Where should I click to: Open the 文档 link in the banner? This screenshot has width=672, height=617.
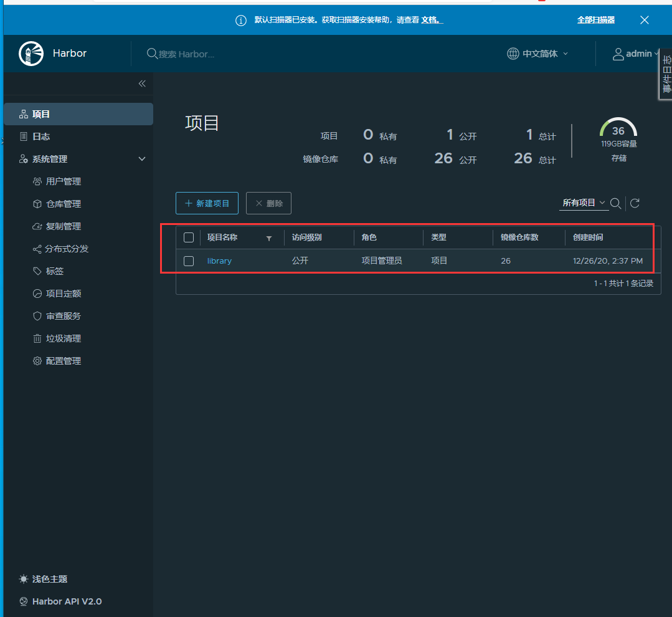coord(432,20)
